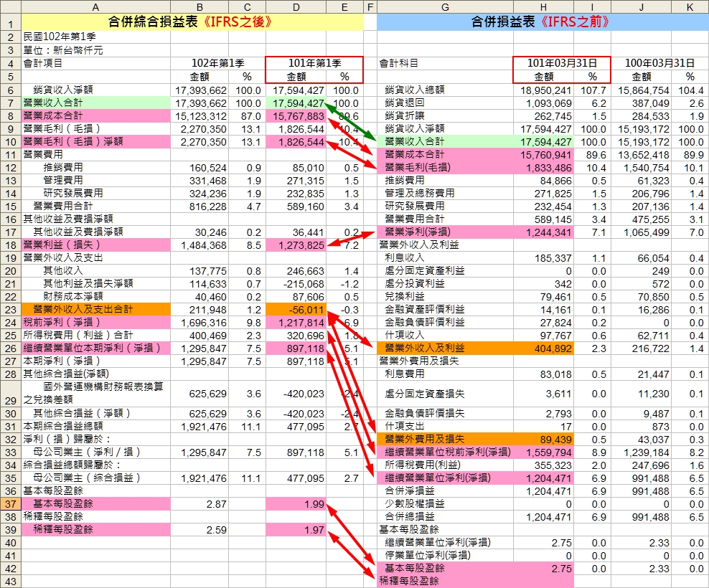Click cell 推銷費用 in column A

point(96,168)
